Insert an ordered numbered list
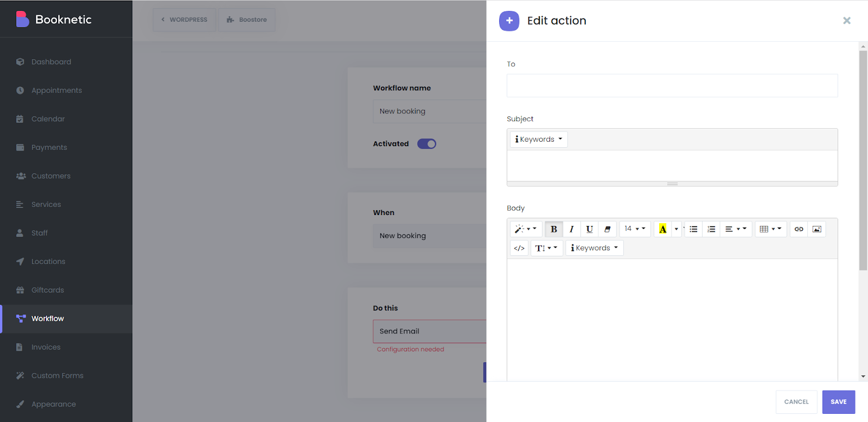The image size is (868, 422). (x=711, y=229)
